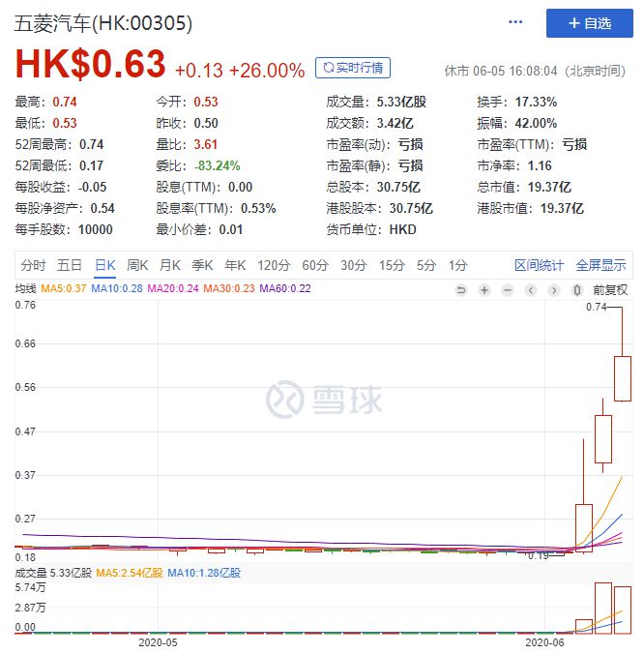Move chart right with right arrow icon
Screen dimensions: 644x654
[554, 290]
